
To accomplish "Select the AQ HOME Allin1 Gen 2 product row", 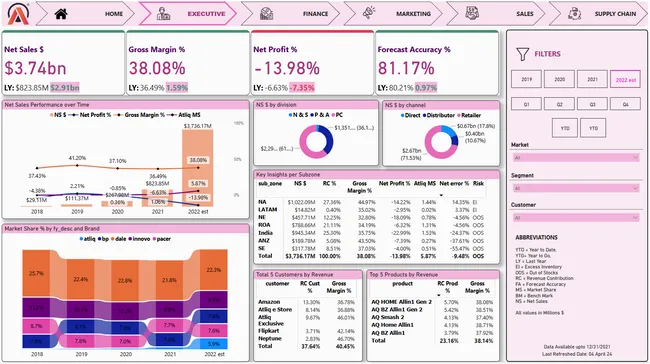I will point(432,302).
